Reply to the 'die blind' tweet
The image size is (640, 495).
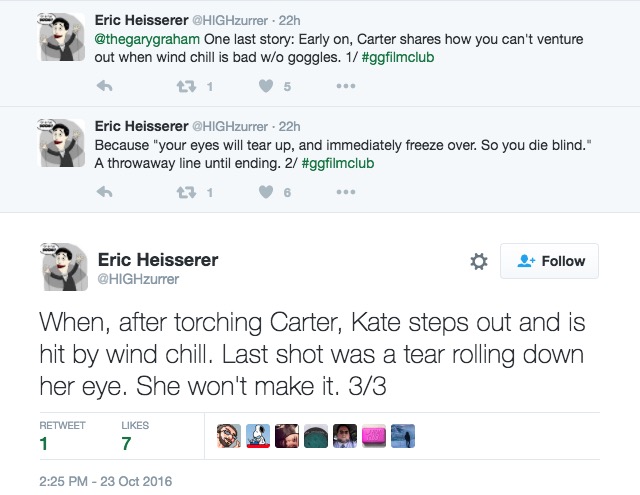point(104,192)
